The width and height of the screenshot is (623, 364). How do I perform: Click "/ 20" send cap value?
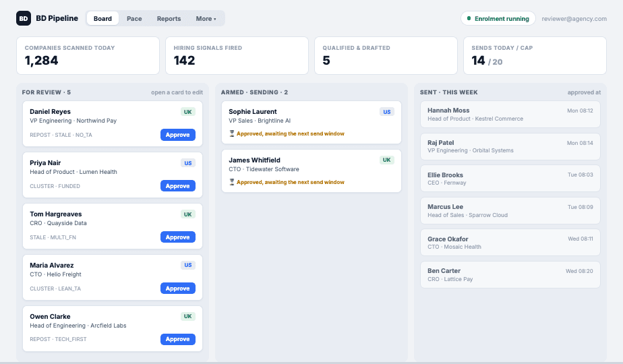(x=495, y=62)
